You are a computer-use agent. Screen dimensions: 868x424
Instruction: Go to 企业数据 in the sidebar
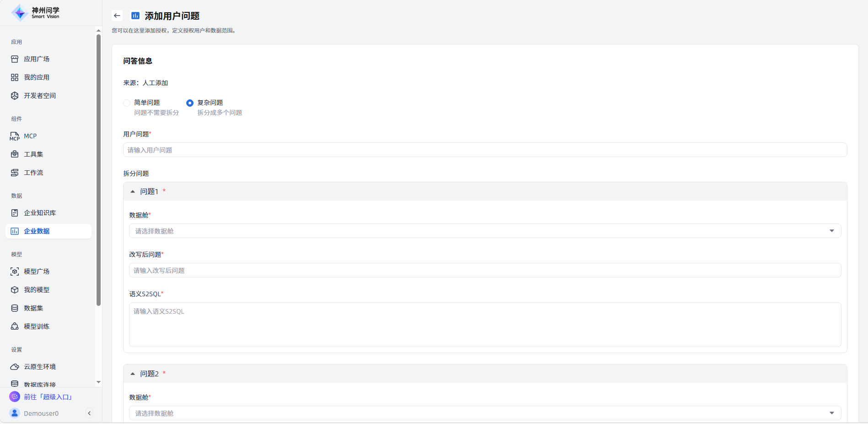37,231
